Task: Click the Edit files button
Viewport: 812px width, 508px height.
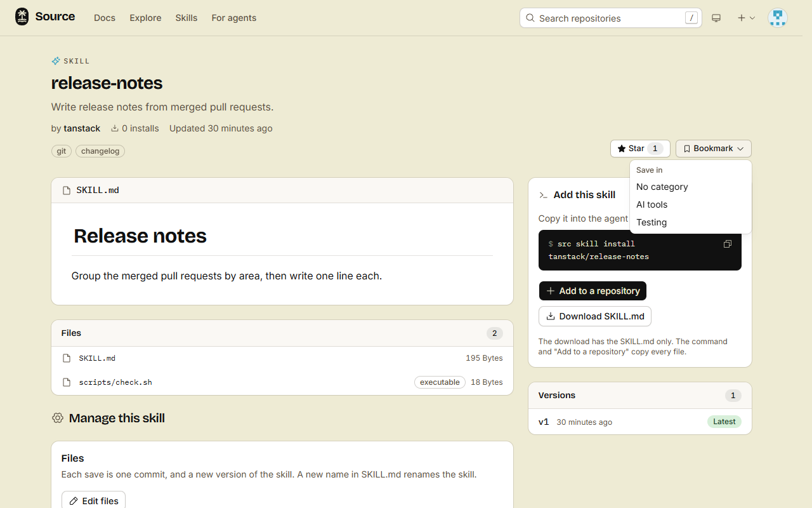Action: click(93, 500)
